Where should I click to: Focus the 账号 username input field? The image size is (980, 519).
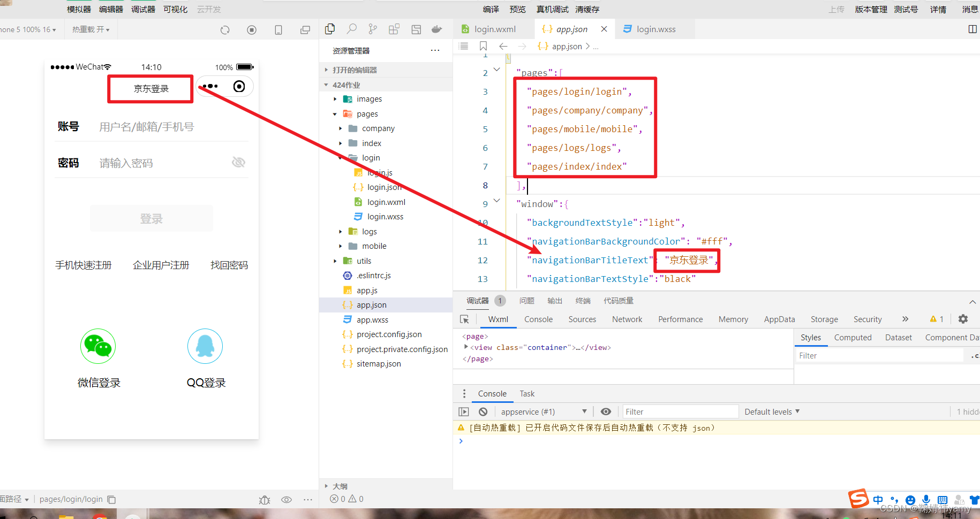pos(172,127)
